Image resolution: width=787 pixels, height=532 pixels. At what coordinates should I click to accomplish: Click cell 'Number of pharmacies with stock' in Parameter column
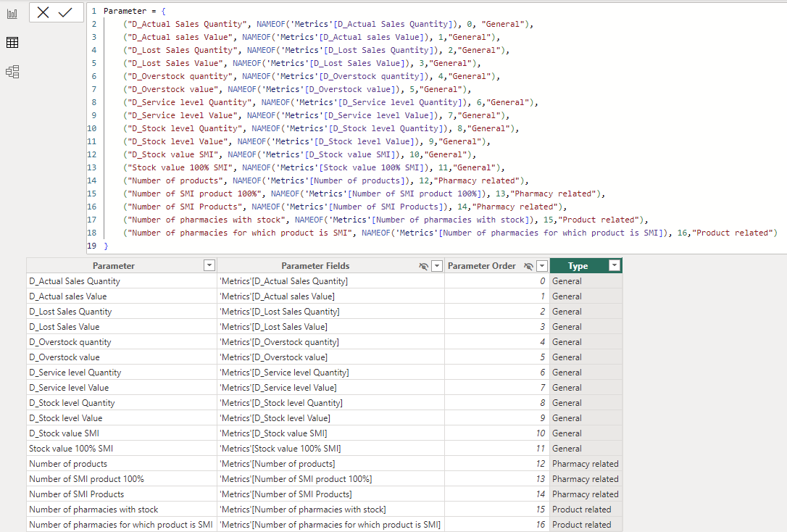[122, 510]
